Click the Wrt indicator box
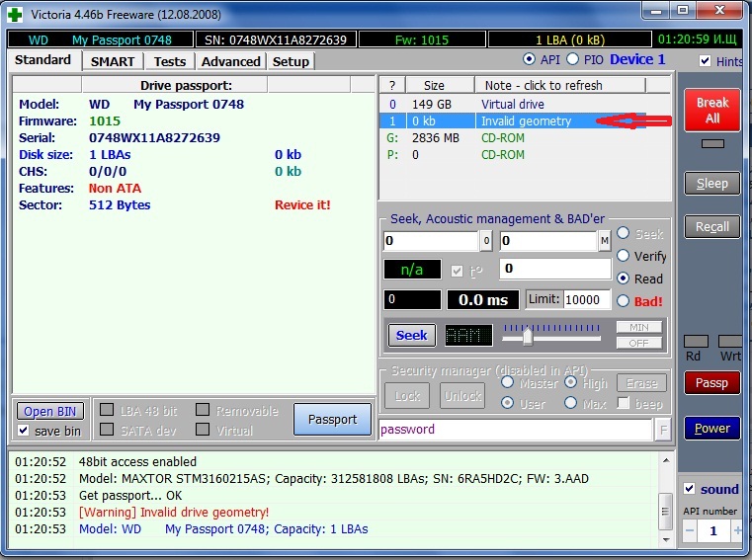This screenshot has width=752, height=560. [x=730, y=341]
